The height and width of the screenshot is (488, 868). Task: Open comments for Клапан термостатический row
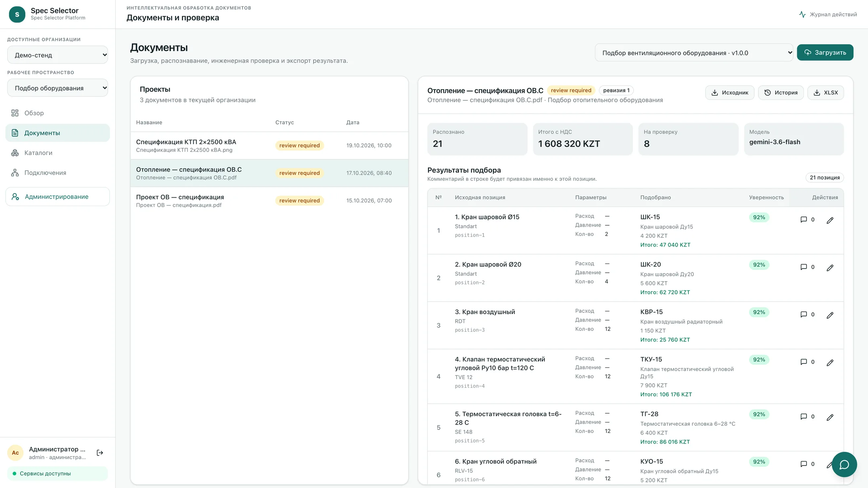tap(807, 362)
